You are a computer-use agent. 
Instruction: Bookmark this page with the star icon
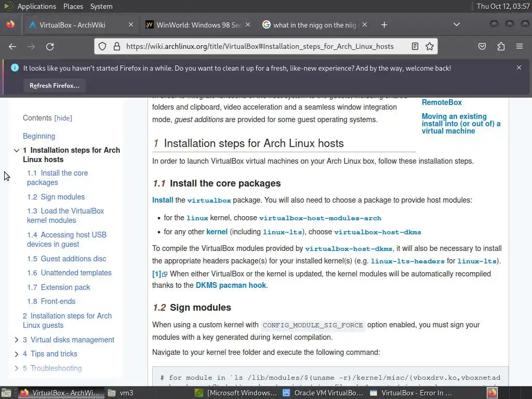tap(430, 46)
